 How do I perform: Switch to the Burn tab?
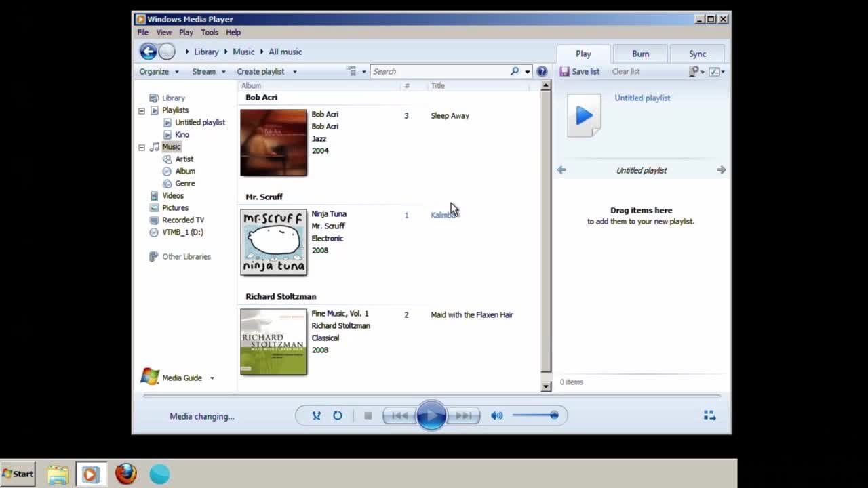click(x=641, y=54)
